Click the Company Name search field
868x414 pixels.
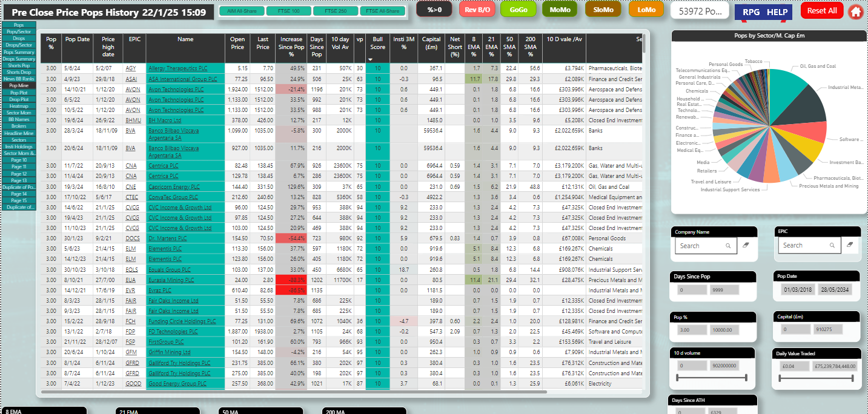(x=706, y=246)
